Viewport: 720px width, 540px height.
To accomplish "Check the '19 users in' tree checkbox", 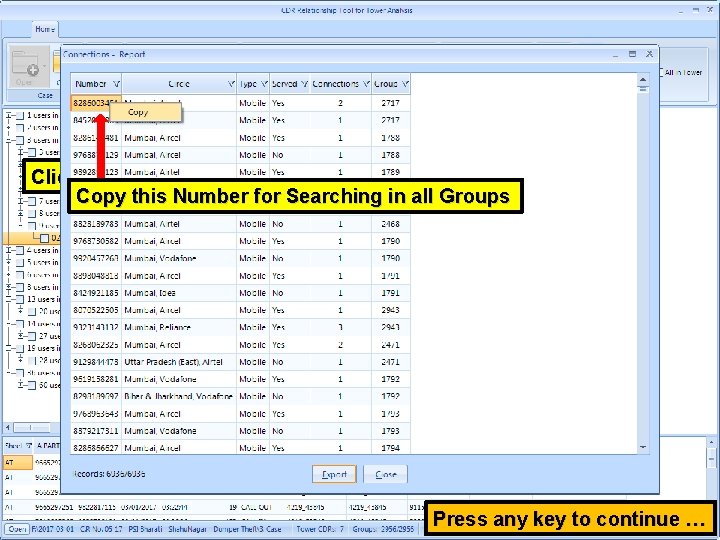I will (x=20, y=349).
